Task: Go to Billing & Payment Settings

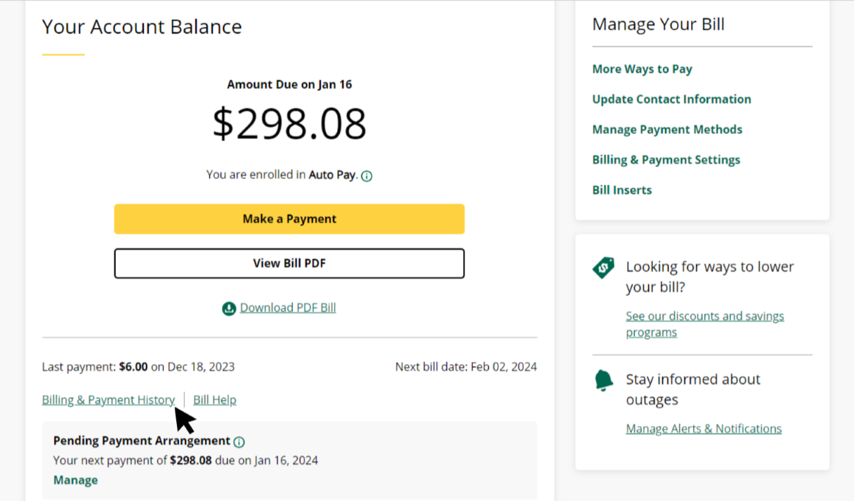Action: coord(666,159)
